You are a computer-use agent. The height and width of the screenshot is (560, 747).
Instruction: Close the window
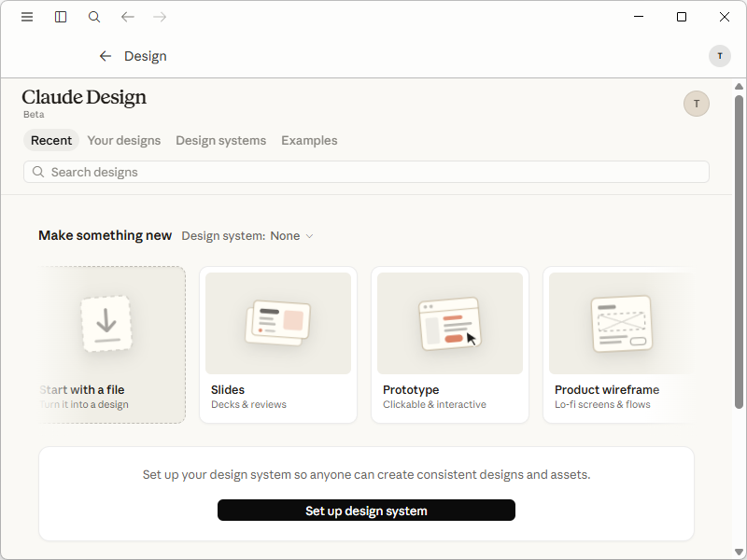point(725,17)
